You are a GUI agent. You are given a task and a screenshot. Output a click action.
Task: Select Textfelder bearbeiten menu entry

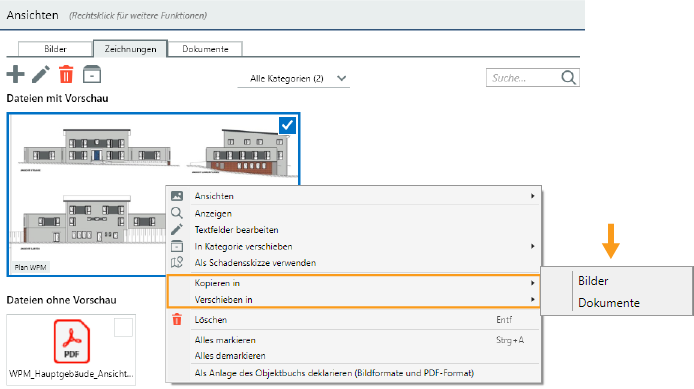353,230
